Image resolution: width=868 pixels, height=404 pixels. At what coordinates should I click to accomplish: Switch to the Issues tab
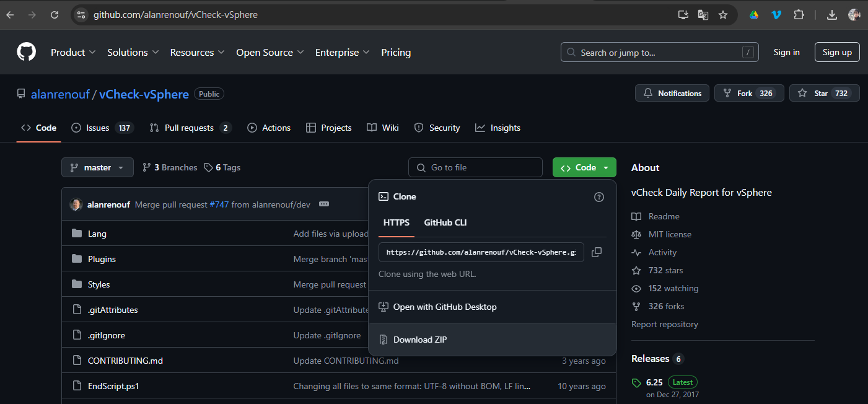click(102, 128)
